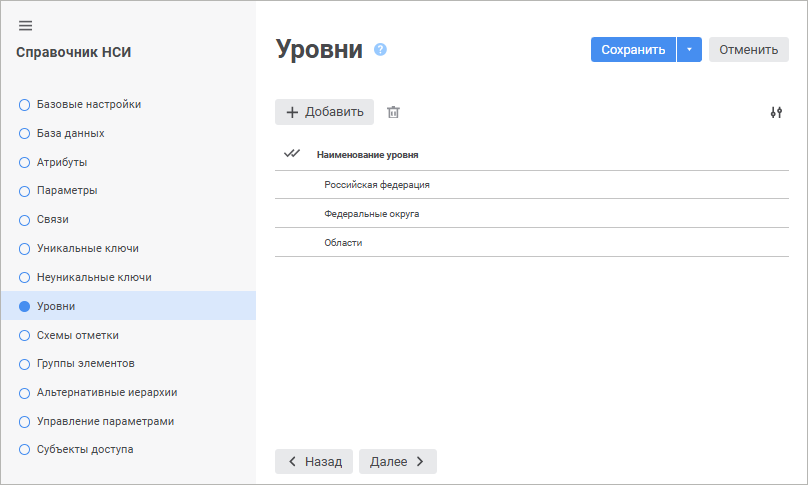
Task: Open the hamburger menu icon
Action: 25,26
